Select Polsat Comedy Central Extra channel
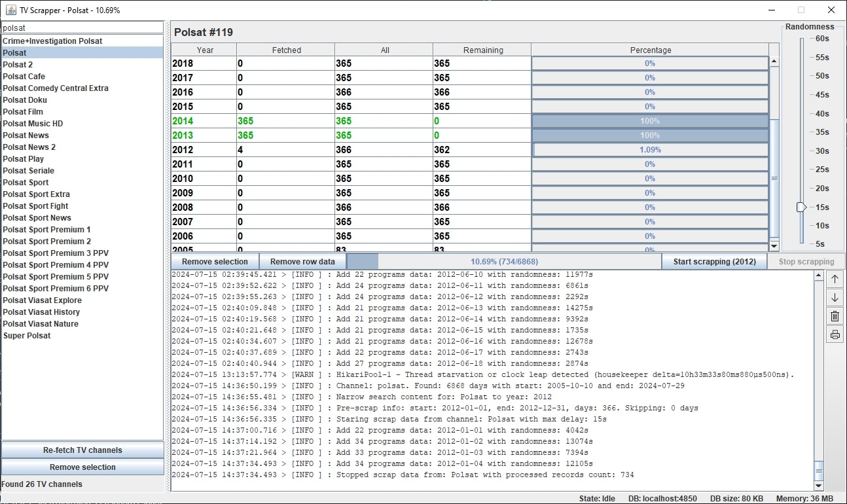The image size is (847, 504). coord(82,88)
